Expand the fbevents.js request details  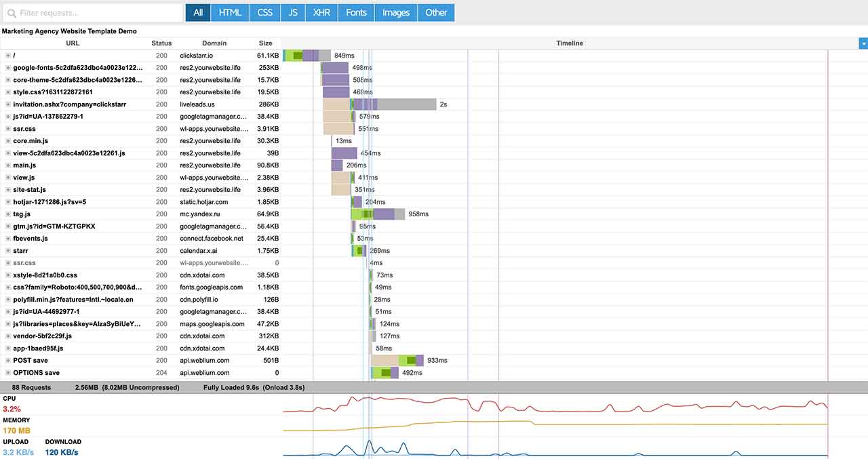coord(8,239)
